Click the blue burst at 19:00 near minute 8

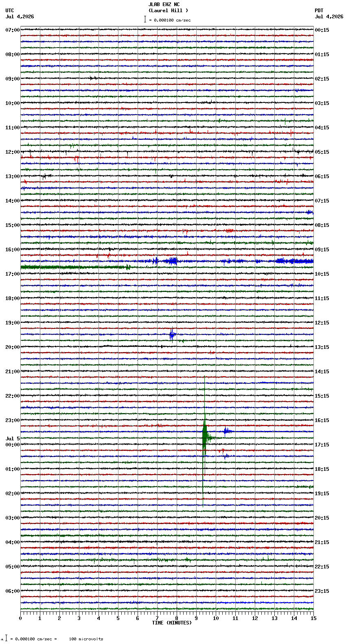pos(172,335)
